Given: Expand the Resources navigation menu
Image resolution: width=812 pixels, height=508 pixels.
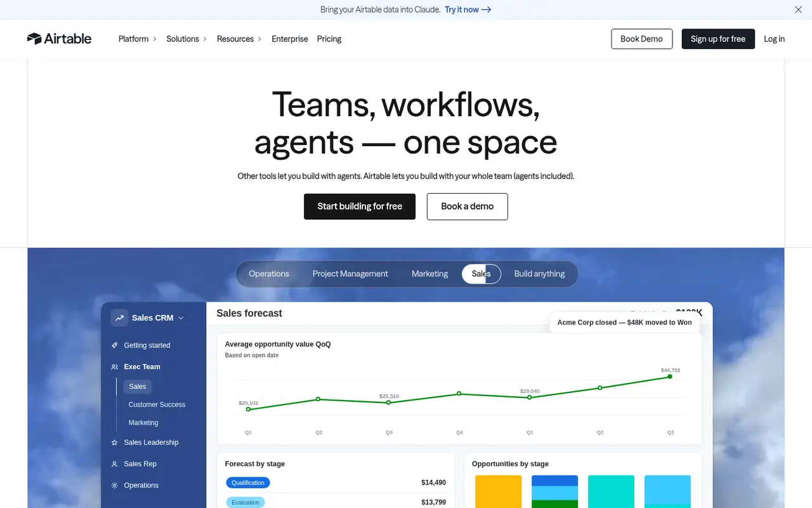Looking at the screenshot, I should [239, 39].
